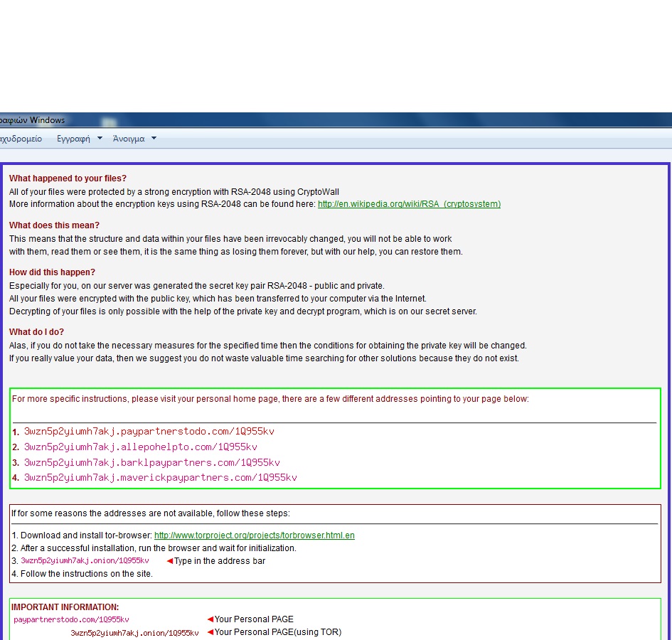Click red arrow before 'Your Personal PAGE'

pos(210,619)
